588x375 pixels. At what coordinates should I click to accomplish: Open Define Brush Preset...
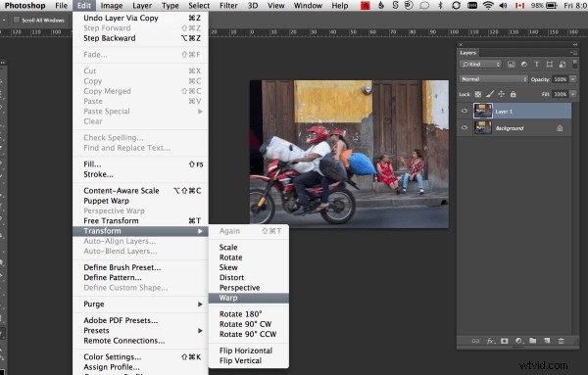[140, 267]
